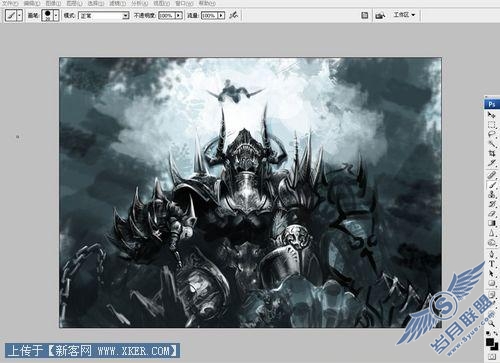Toggle Quick Mask mode

[x=491, y=357]
